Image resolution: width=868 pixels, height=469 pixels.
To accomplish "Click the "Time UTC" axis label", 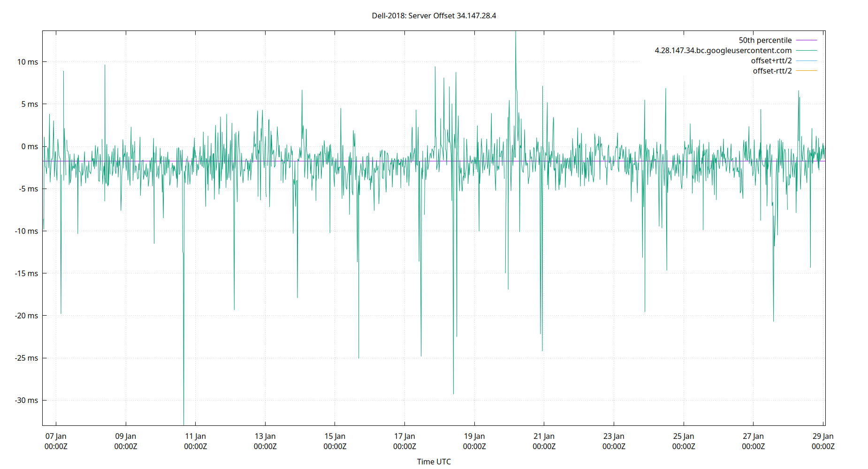I will [434, 461].
